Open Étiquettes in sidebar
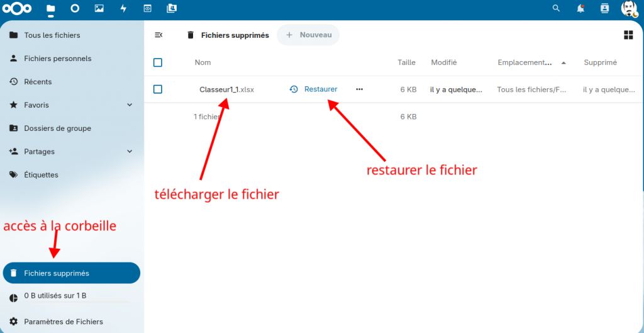Viewport: 644px width, 333px height. [72, 175]
